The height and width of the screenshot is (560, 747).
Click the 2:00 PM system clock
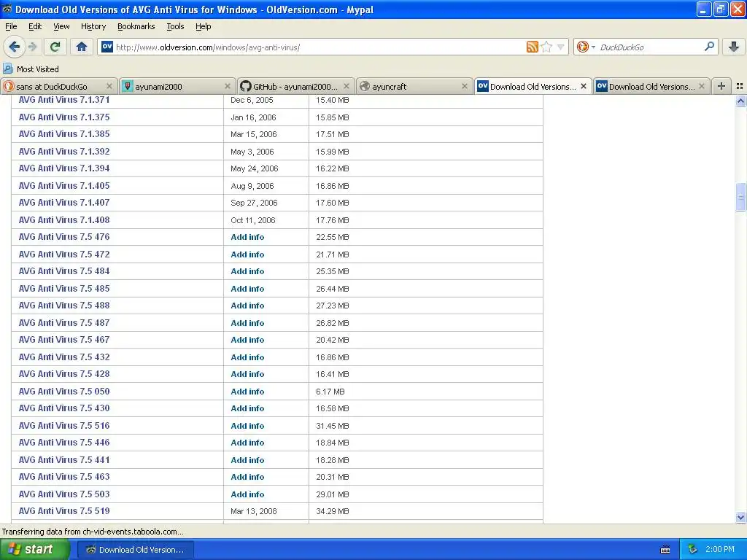point(720,549)
